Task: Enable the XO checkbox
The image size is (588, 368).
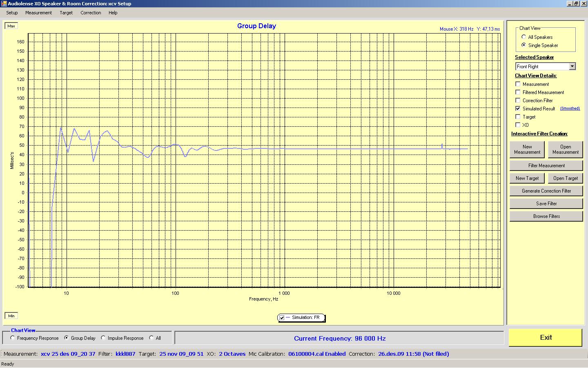Action: point(518,125)
